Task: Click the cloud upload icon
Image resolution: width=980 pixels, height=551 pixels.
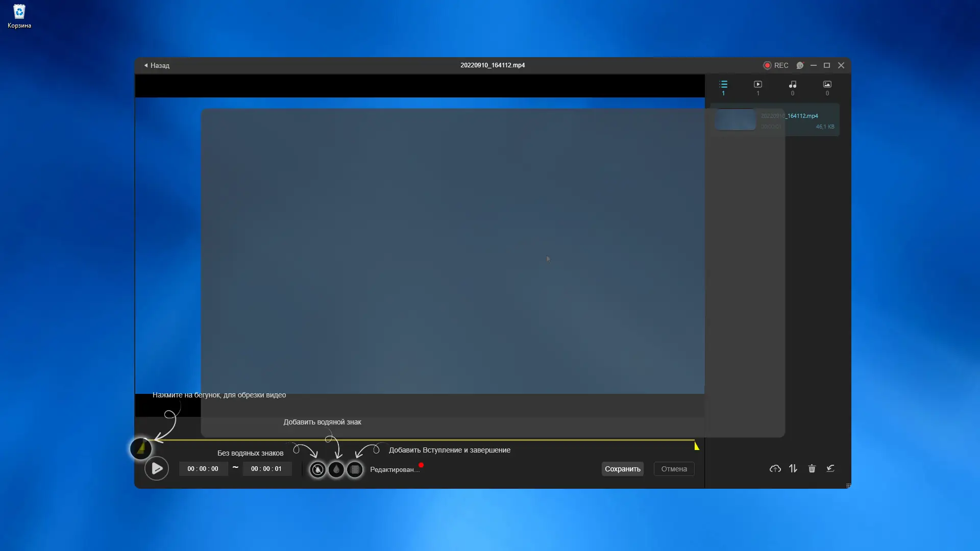Action: point(775,468)
